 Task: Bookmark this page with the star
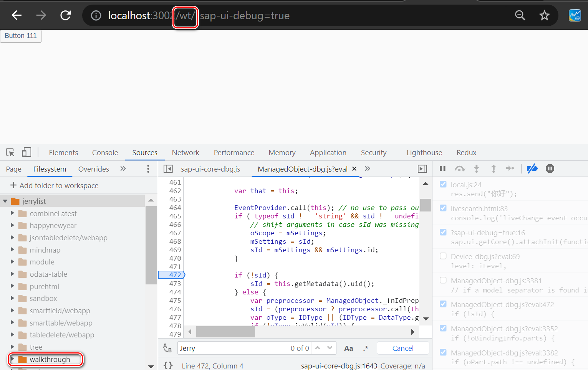tap(544, 15)
